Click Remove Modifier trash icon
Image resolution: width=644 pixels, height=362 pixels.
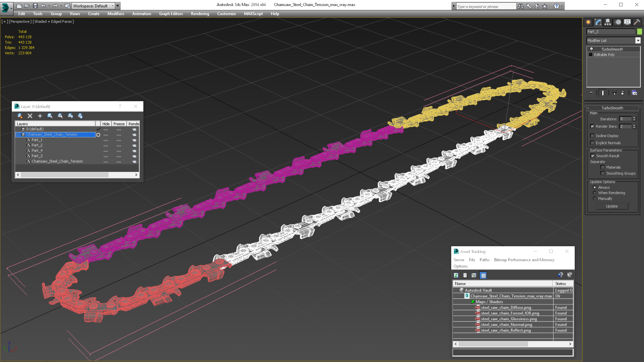623,93
